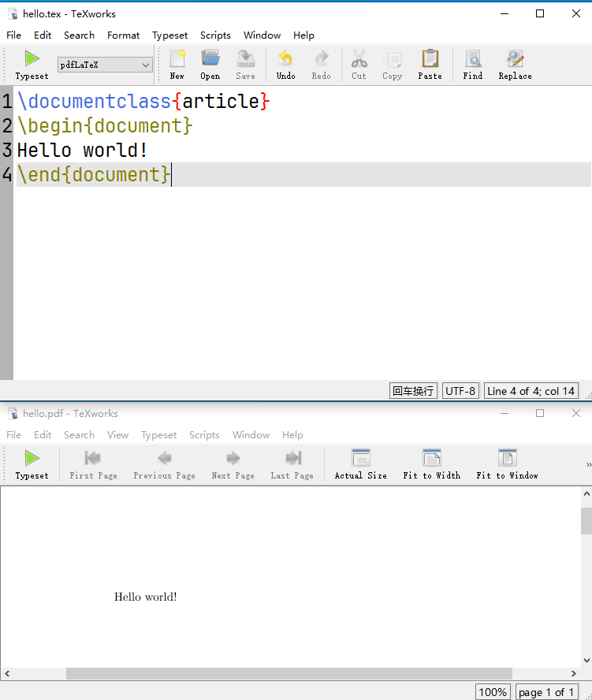Click Typeset button in hello.pdf window

(32, 465)
